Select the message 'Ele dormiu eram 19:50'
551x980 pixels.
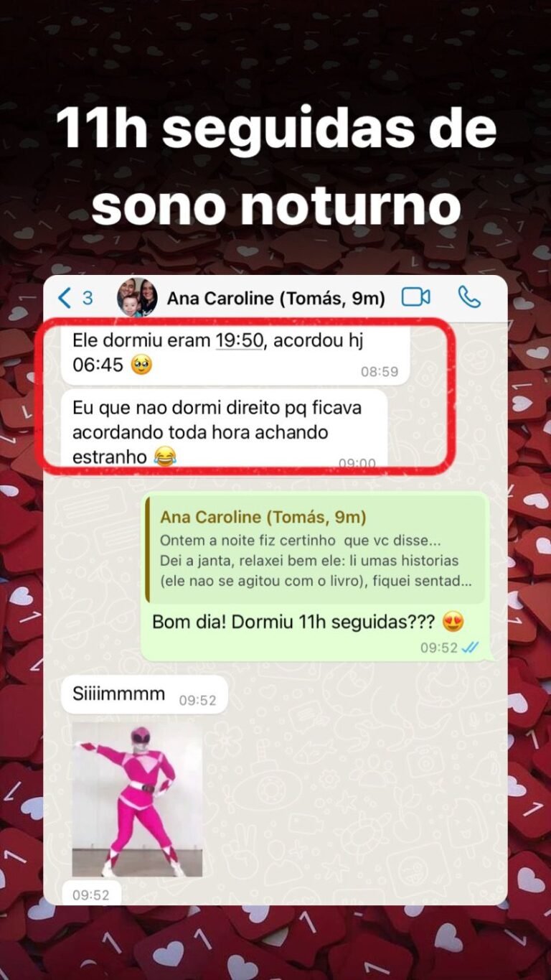(236, 355)
